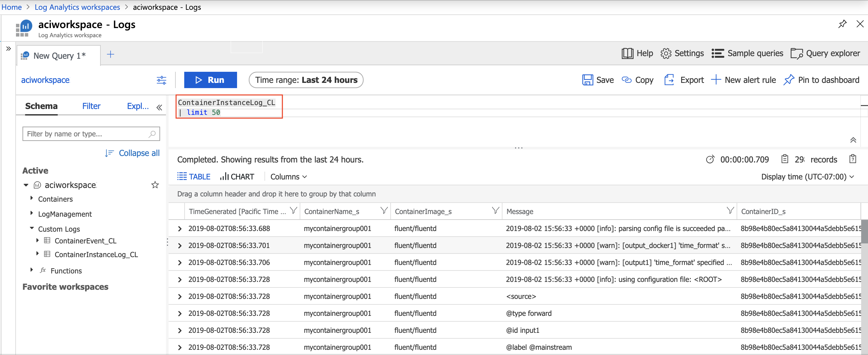Click the New alert rule icon
This screenshot has height=355, width=868.
(717, 80)
